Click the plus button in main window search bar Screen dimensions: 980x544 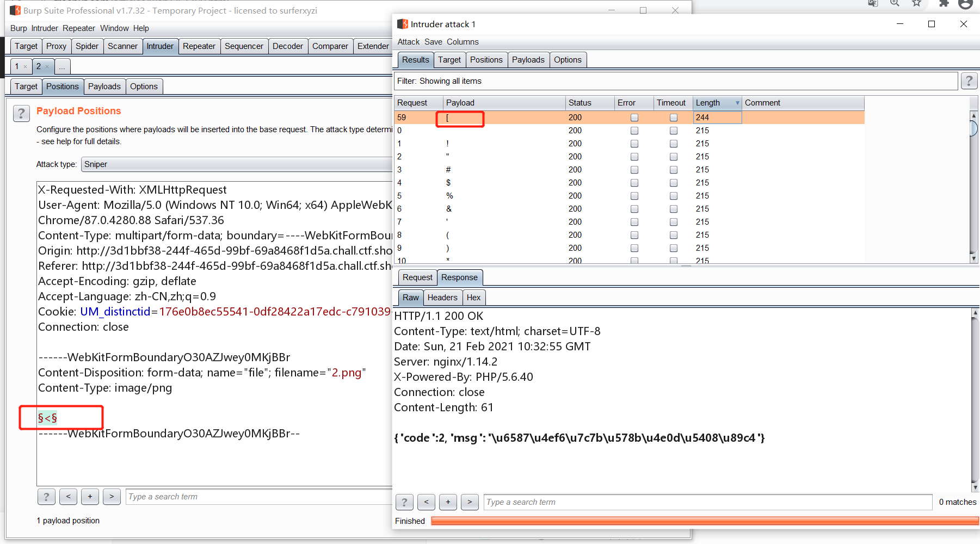click(90, 497)
